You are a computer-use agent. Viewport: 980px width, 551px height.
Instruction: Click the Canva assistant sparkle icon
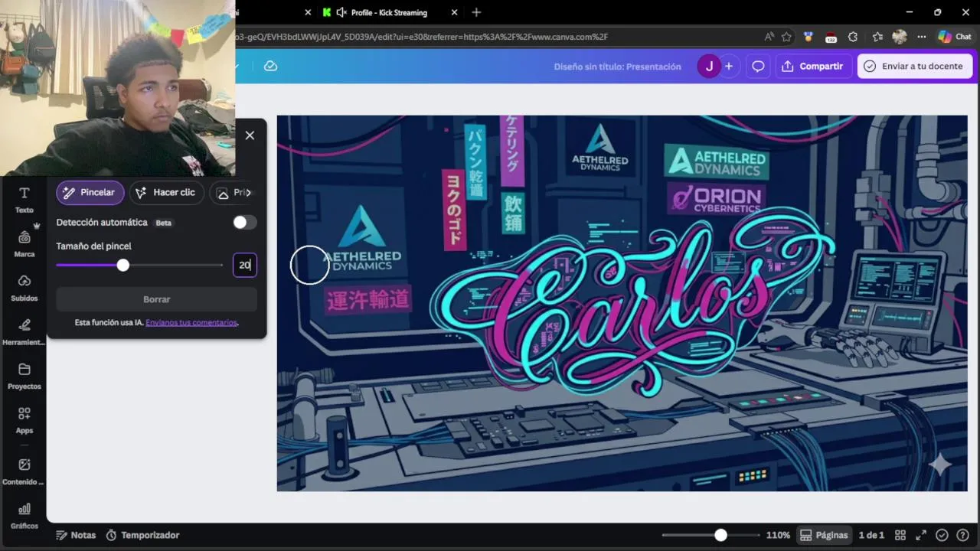[940, 464]
